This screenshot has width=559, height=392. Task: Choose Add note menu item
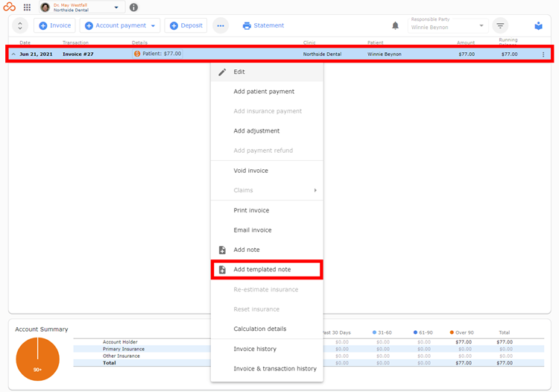click(267, 250)
